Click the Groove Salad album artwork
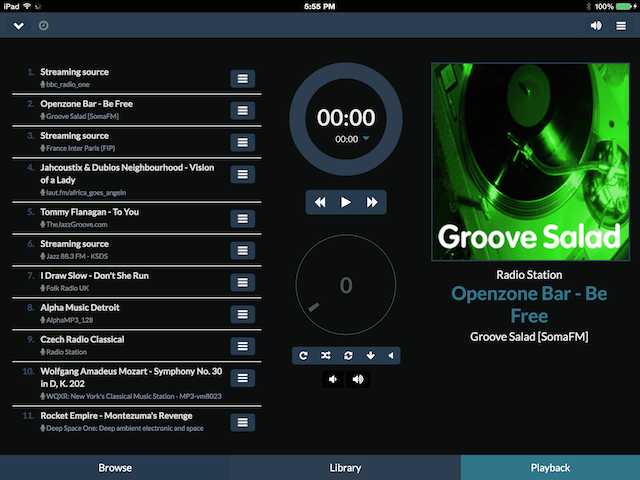Screen dimensions: 640x480 click(530, 162)
